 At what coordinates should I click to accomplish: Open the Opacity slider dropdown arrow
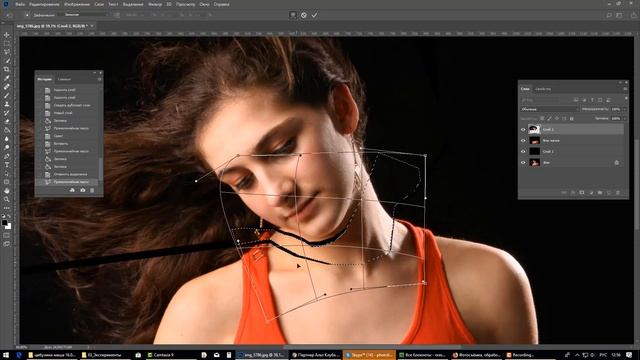click(x=625, y=109)
